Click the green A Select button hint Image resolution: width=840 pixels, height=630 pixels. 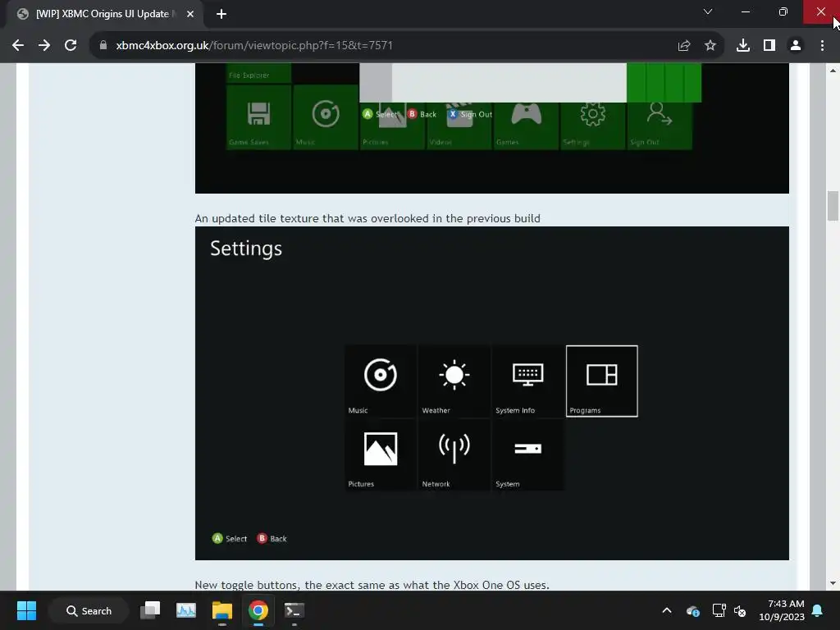pos(230,538)
